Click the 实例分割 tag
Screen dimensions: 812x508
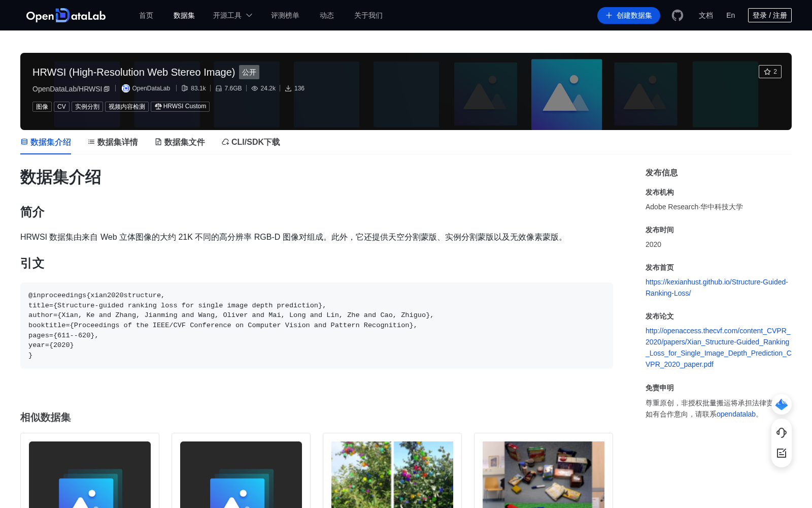[x=87, y=107]
